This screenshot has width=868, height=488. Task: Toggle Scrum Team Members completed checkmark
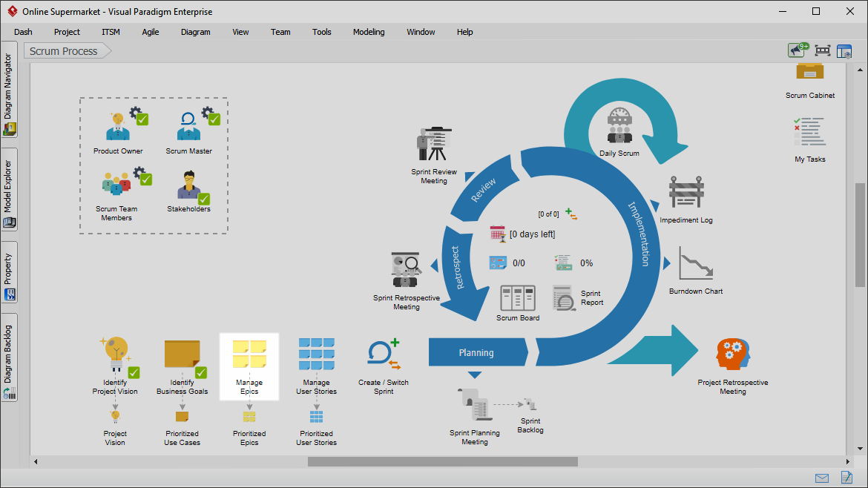coord(145,179)
